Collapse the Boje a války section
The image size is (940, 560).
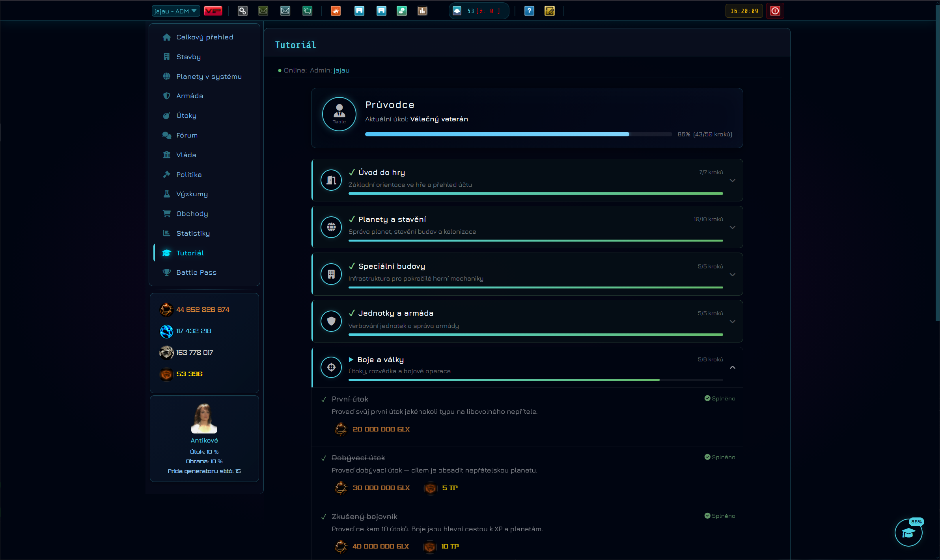click(x=527, y=367)
